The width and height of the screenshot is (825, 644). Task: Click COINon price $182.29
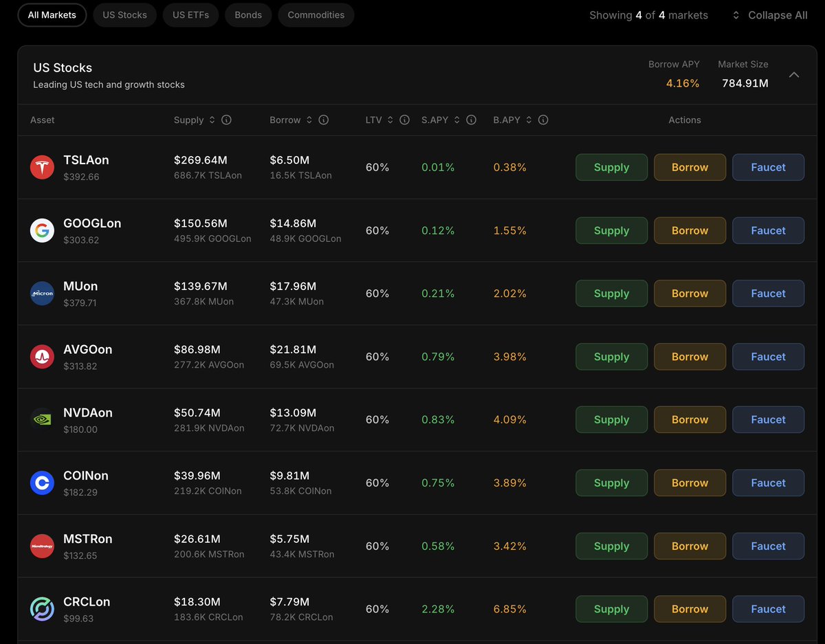(80, 492)
